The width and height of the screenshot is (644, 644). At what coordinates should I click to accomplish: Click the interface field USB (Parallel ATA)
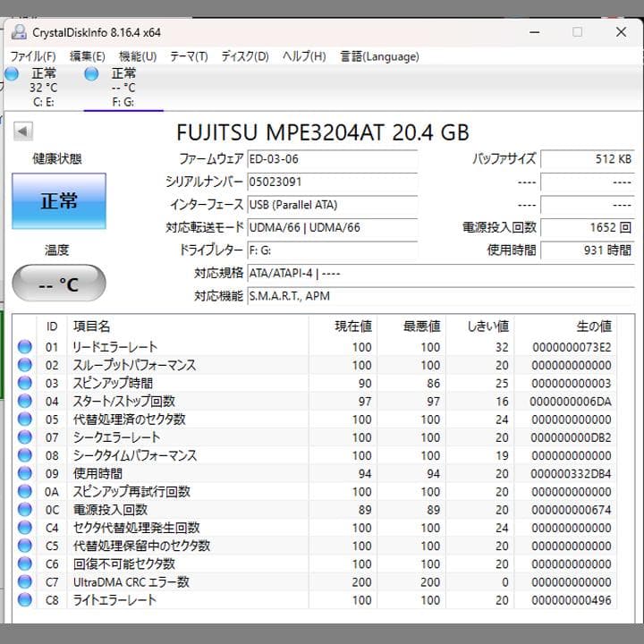tap(332, 205)
